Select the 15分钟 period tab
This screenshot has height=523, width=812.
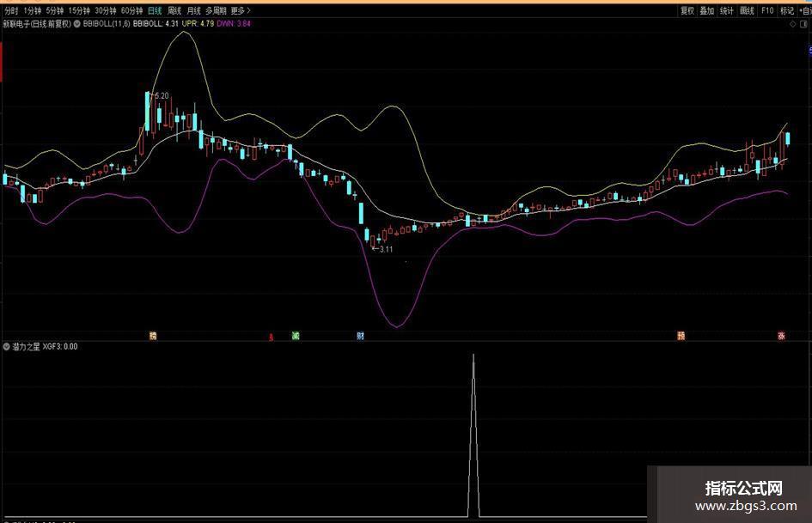tap(79, 10)
